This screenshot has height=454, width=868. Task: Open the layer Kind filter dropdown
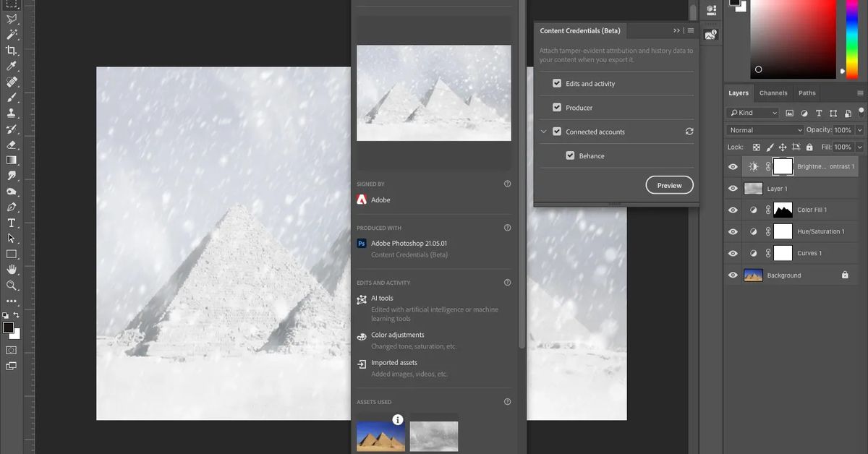(x=753, y=113)
